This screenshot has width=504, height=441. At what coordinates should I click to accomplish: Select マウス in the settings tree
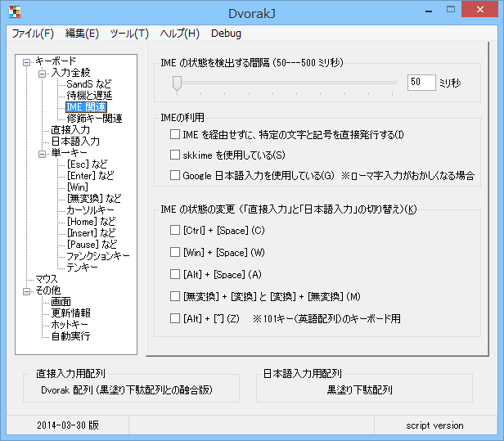point(47,279)
